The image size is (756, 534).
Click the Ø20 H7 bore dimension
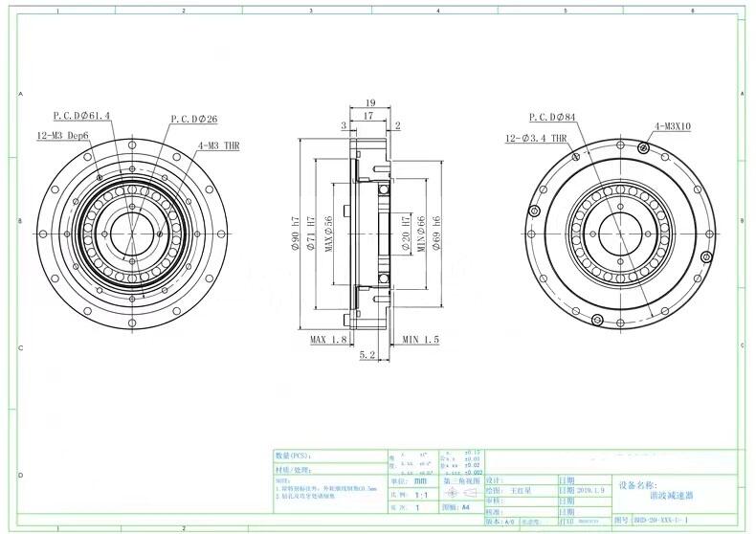pos(406,230)
